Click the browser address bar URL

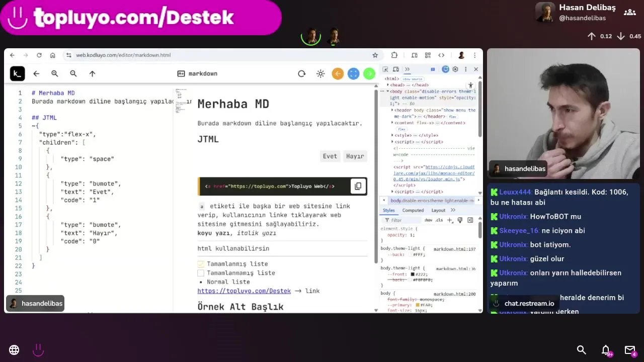click(x=123, y=55)
